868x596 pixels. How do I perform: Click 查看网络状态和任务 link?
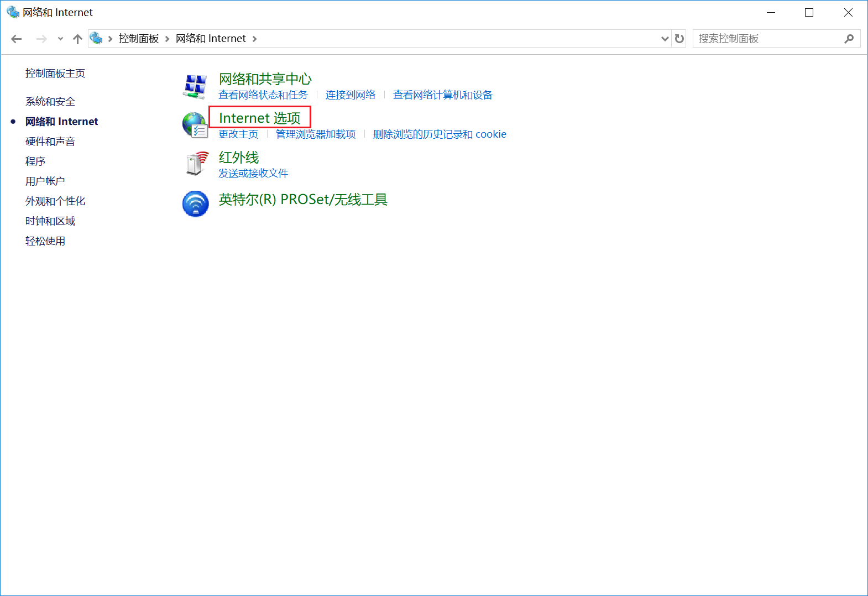point(263,95)
